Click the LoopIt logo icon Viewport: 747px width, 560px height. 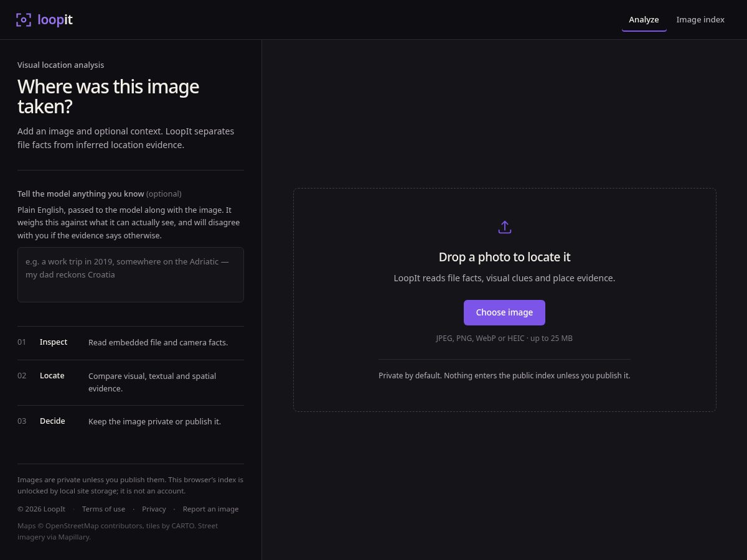pos(24,20)
